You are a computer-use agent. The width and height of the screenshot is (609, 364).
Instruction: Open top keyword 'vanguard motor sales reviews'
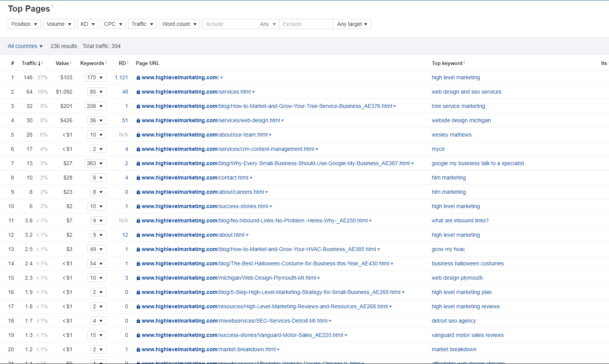467,335
